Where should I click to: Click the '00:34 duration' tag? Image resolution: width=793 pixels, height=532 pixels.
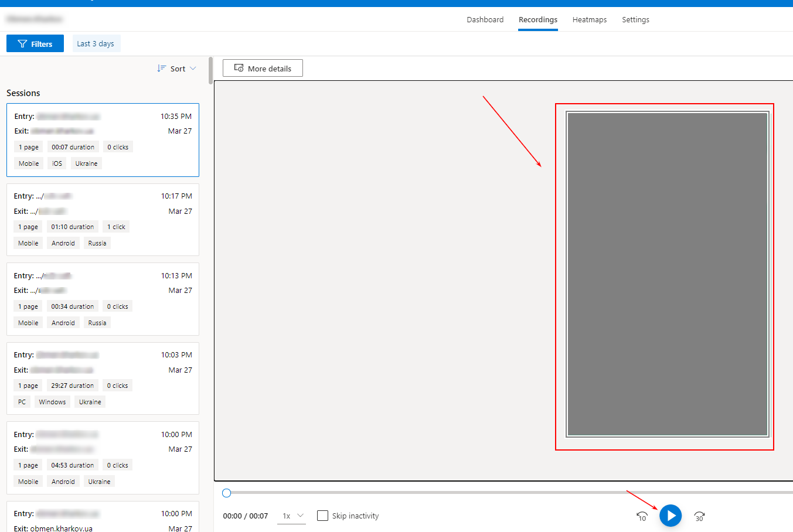(72, 306)
